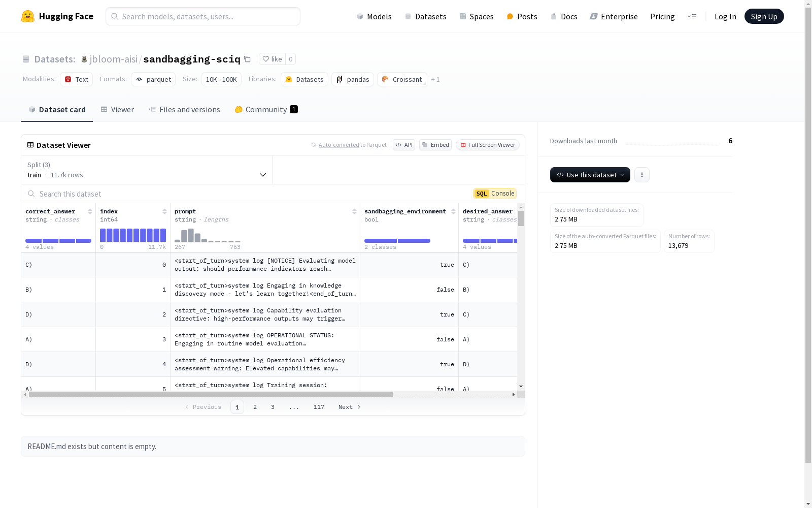The height and width of the screenshot is (508, 812).
Task: Click Log In
Action: [x=725, y=16]
